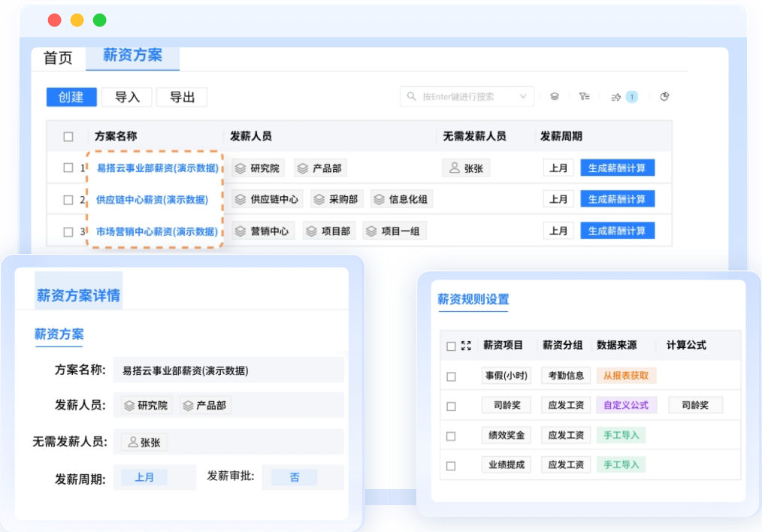Click the expand fullscreen icon in rules table
This screenshot has width=762, height=532.
pyautogui.click(x=466, y=346)
